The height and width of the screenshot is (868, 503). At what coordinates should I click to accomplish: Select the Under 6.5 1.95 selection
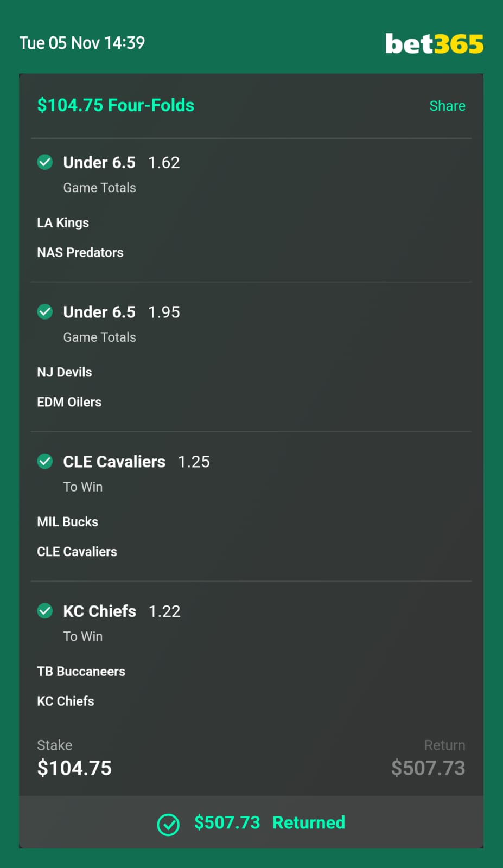pos(122,312)
